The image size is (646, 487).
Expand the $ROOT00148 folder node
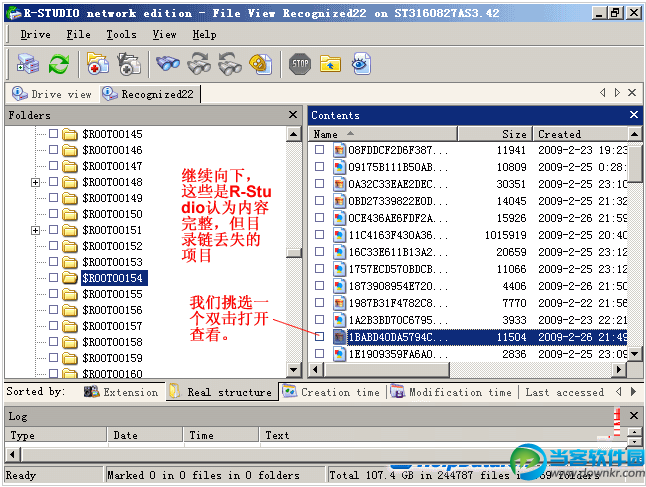pos(36,182)
